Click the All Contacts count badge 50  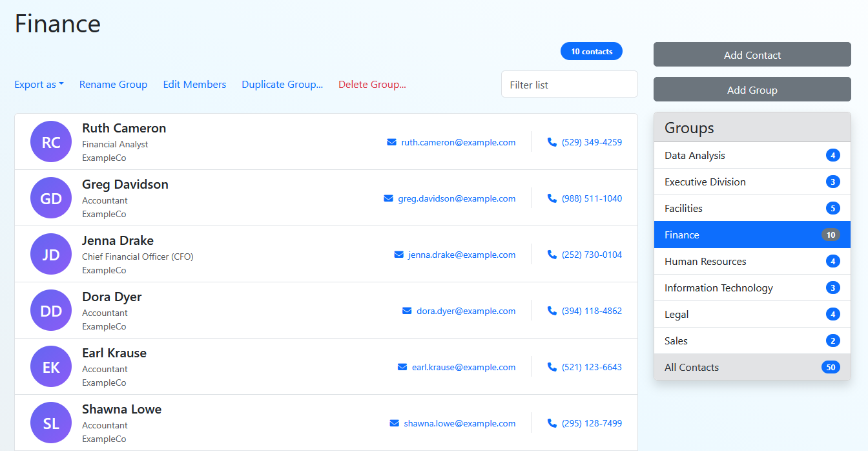pos(831,367)
